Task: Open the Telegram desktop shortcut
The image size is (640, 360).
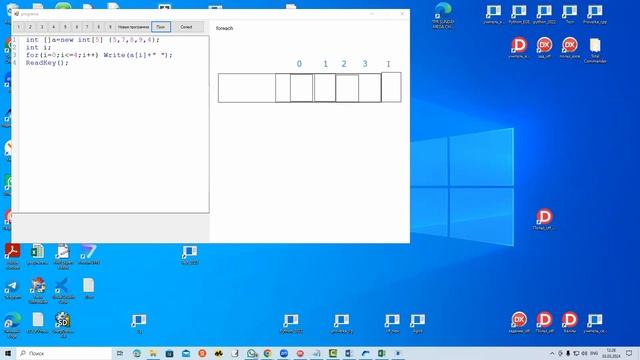Action: tap(12, 290)
